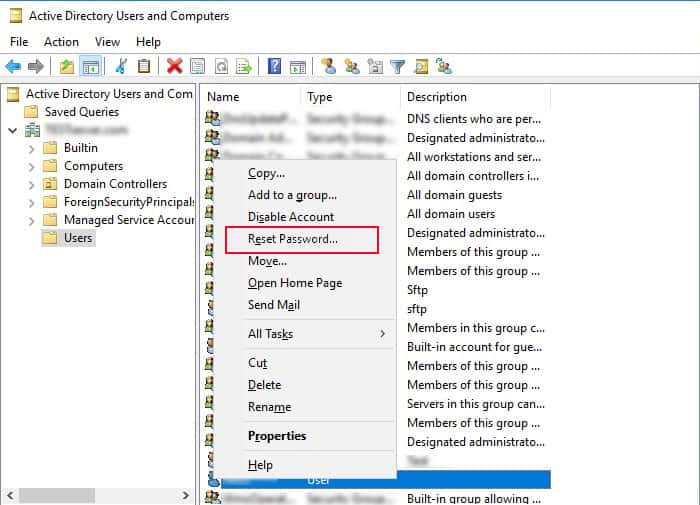Toggle the Show/Hide Action Pane icon
The width and height of the screenshot is (700, 505).
pyautogui.click(x=298, y=67)
